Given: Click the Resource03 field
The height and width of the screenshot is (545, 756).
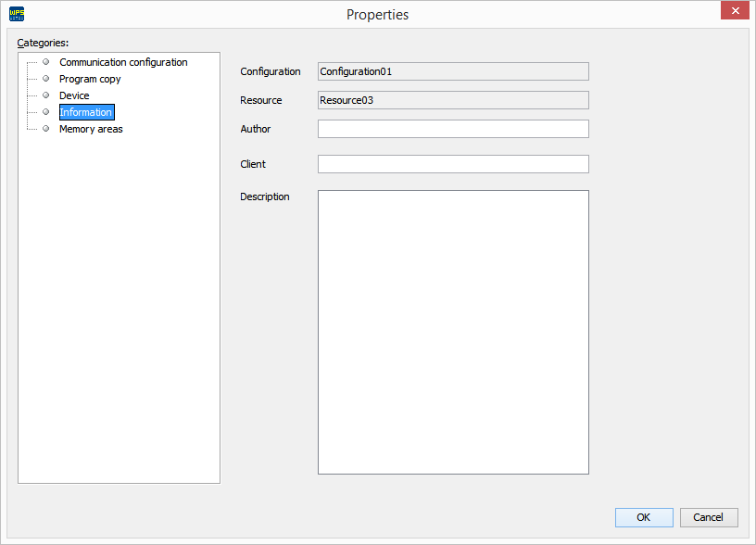Looking at the screenshot, I should pyautogui.click(x=453, y=99).
